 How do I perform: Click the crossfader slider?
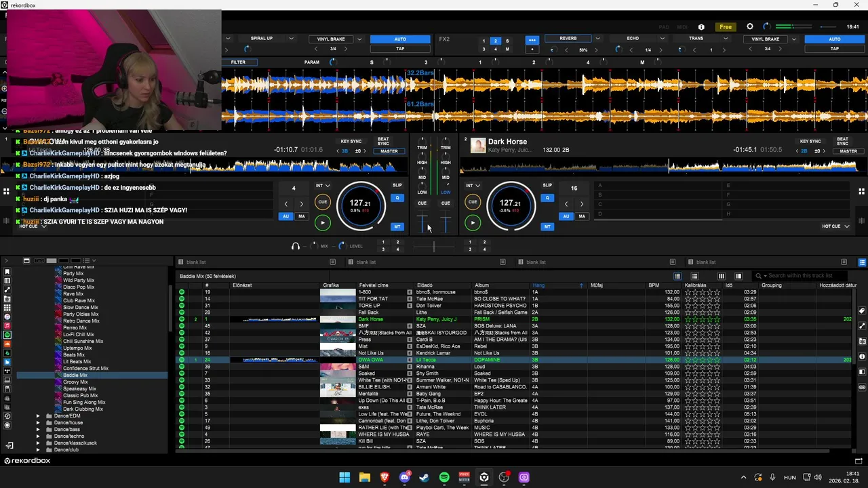[434, 246]
